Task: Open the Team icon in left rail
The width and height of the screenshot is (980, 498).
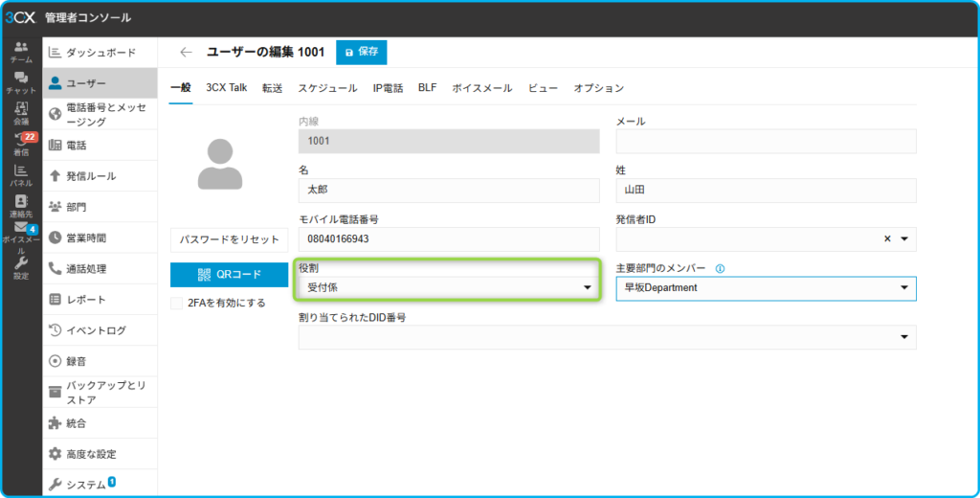Action: click(x=21, y=50)
